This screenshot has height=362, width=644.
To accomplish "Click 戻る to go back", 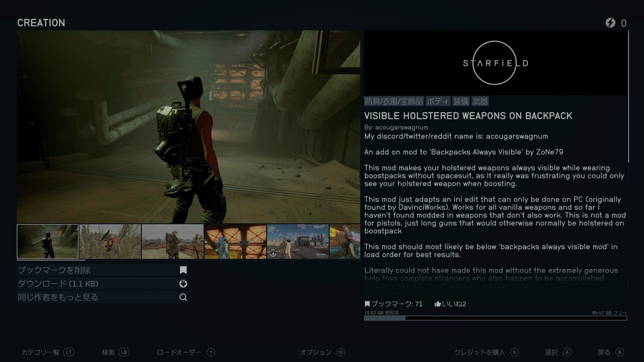I will tap(604, 352).
